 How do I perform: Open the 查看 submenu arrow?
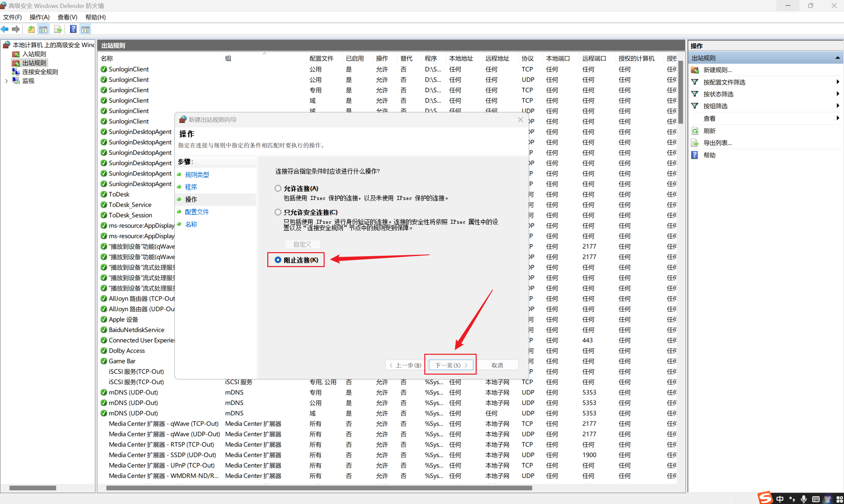(838, 118)
